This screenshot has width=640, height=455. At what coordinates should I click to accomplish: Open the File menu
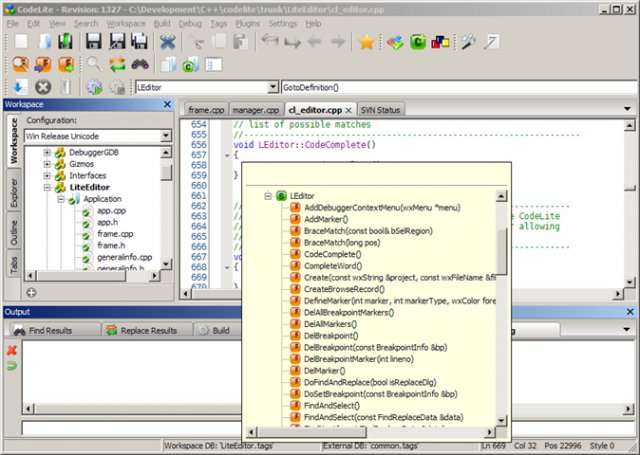(x=13, y=24)
